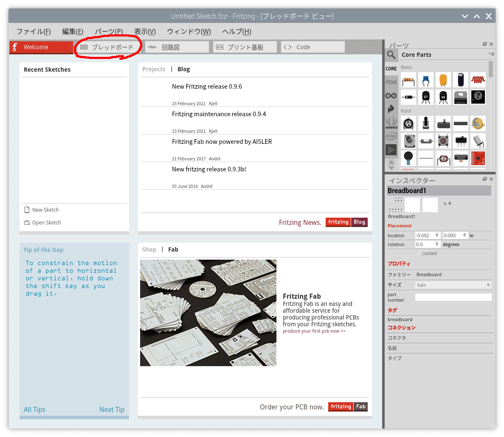
Task: Click the fritzing Fab button
Action: tap(348, 407)
